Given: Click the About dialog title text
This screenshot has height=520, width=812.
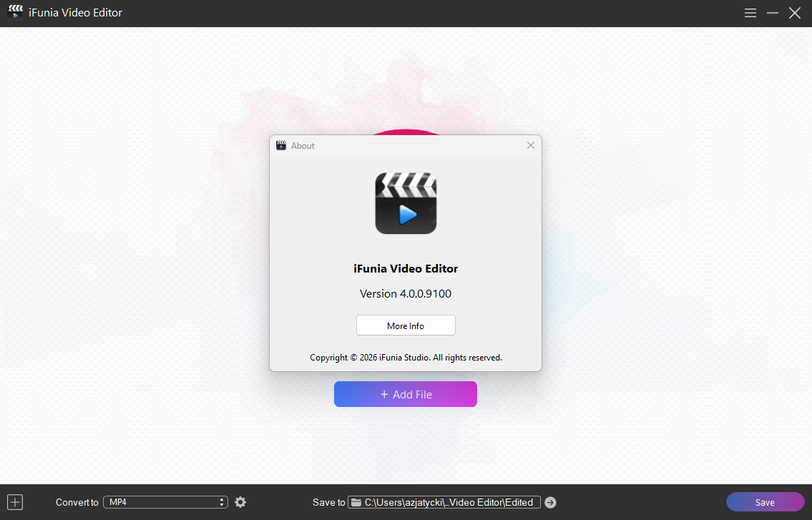Looking at the screenshot, I should (x=303, y=145).
